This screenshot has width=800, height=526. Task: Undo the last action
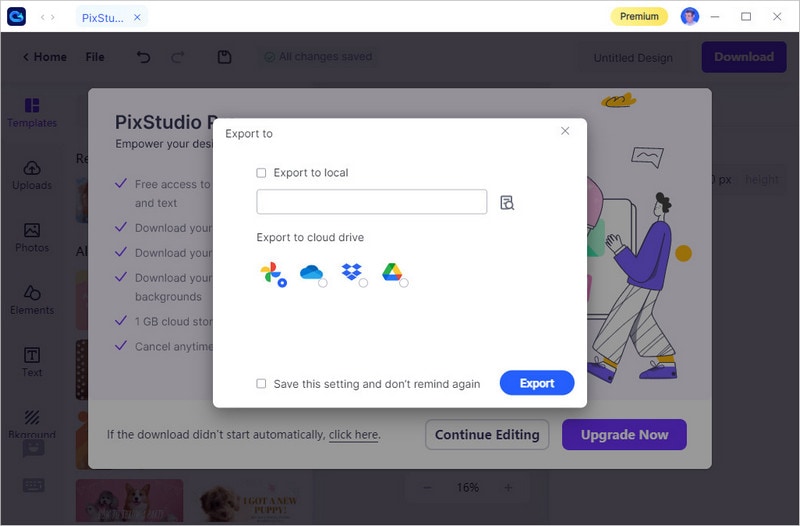(x=143, y=57)
